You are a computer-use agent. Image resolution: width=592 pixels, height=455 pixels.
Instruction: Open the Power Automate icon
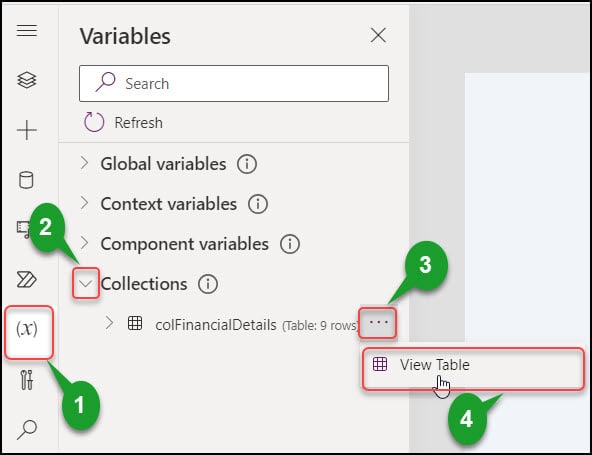pyautogui.click(x=27, y=279)
